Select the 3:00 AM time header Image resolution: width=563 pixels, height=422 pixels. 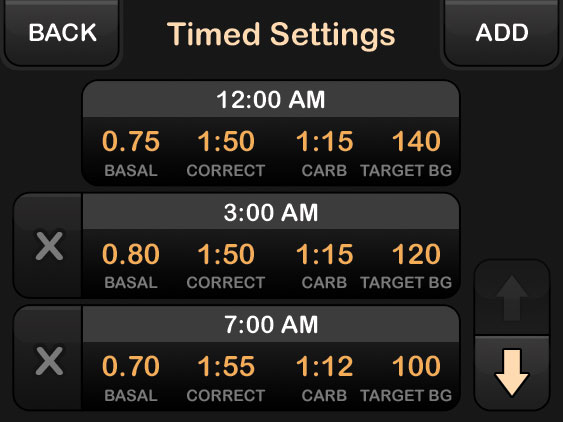tap(271, 212)
